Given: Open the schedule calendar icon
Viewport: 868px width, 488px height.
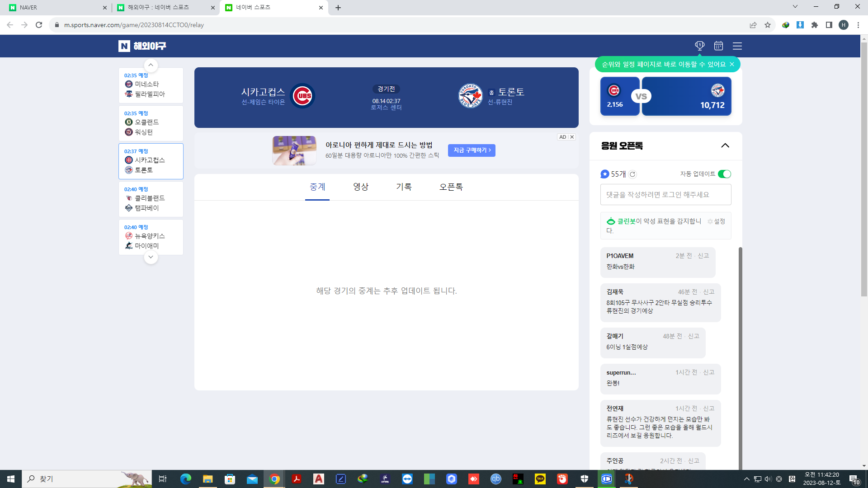Looking at the screenshot, I should click(x=718, y=46).
